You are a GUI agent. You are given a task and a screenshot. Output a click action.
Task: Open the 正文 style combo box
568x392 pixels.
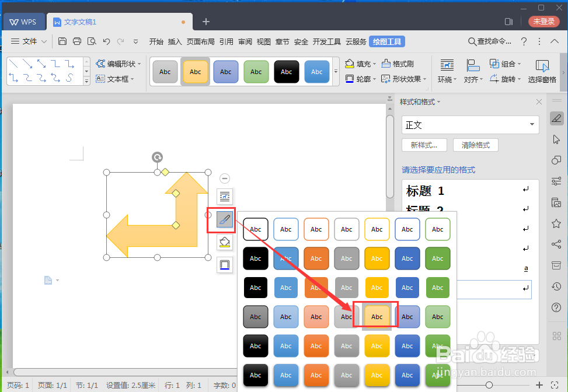[x=470, y=125]
